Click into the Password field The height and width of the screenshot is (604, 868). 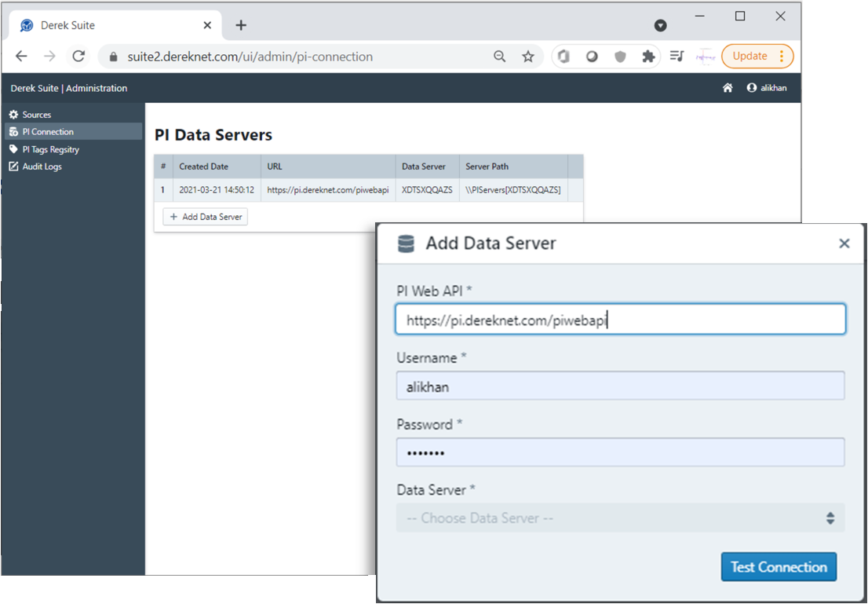(x=620, y=452)
